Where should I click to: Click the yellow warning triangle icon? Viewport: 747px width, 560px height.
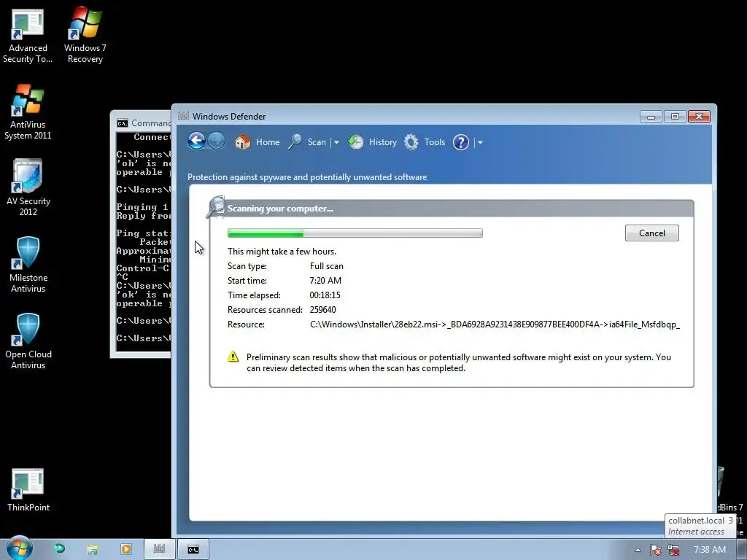click(x=233, y=357)
